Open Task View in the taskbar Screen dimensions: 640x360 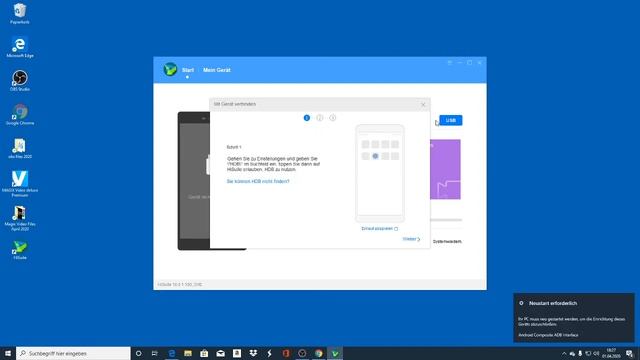point(155,353)
